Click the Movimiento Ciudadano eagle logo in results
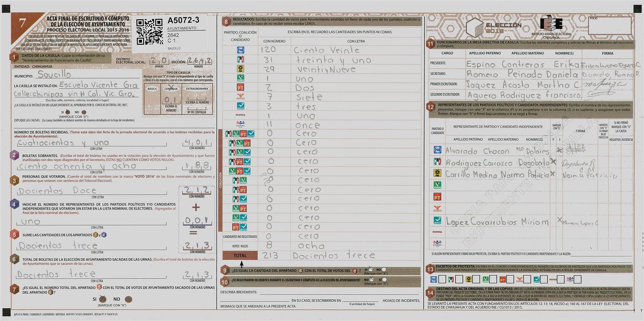 click(x=240, y=97)
